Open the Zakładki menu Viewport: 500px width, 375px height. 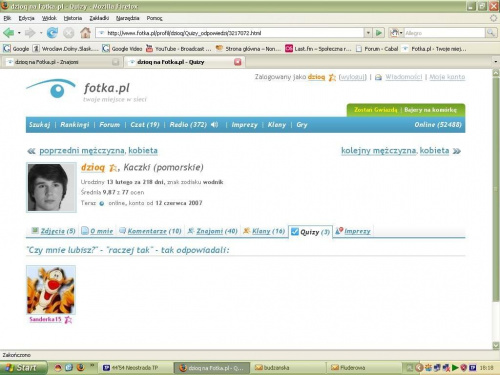click(x=99, y=18)
